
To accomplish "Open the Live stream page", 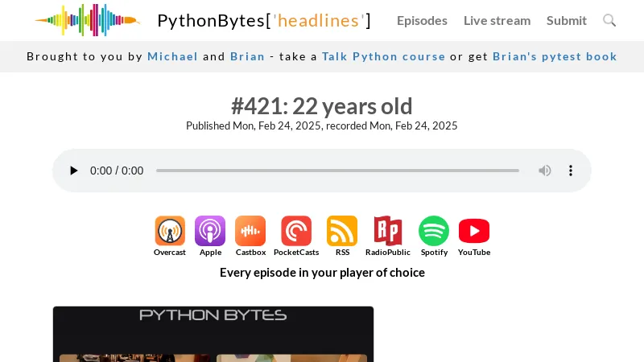I will pos(497,20).
